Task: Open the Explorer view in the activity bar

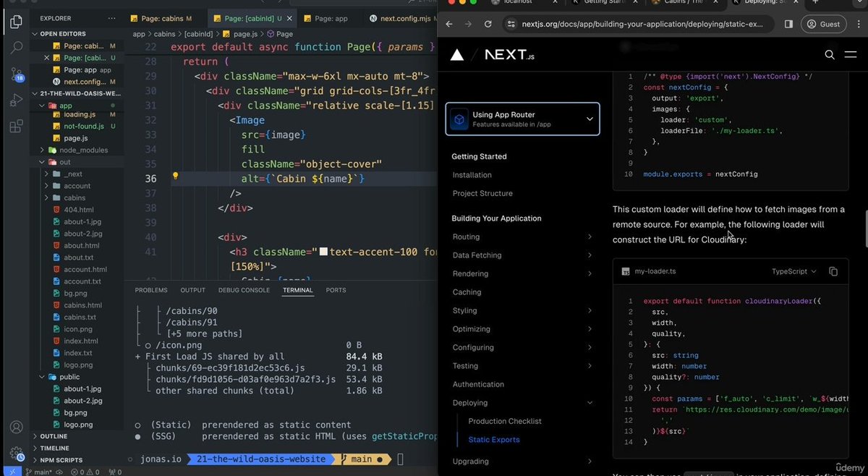Action: [16, 22]
